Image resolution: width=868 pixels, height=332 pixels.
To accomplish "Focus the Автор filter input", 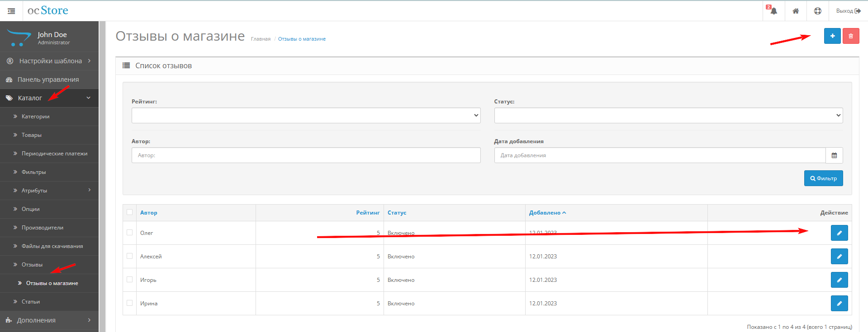I will (x=306, y=155).
